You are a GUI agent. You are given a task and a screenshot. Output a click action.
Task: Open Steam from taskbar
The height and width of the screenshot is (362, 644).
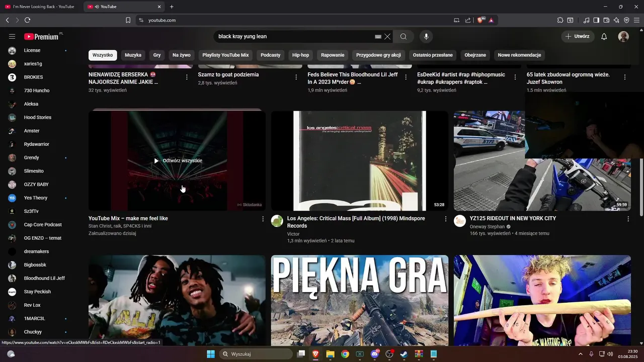404,354
